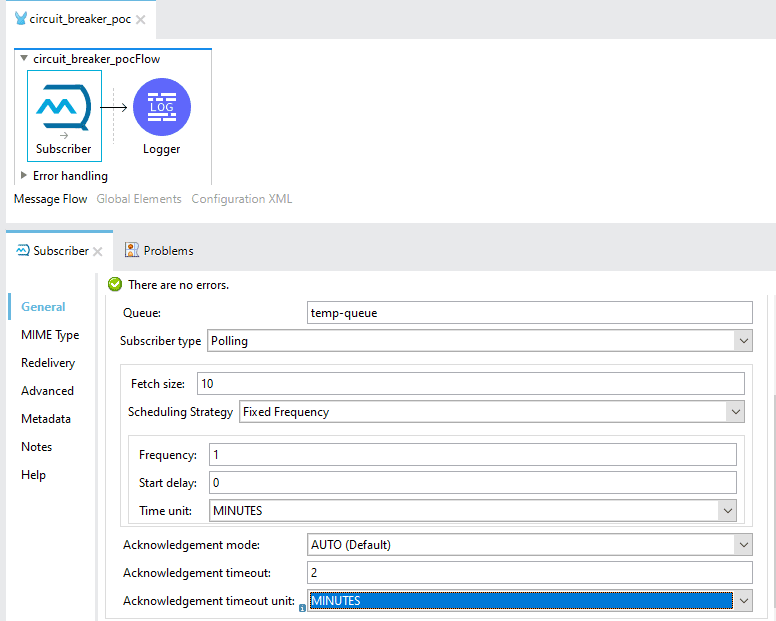Screen dimensions: 776x621
Task: Open the MIME Type settings section
Action: 50,335
